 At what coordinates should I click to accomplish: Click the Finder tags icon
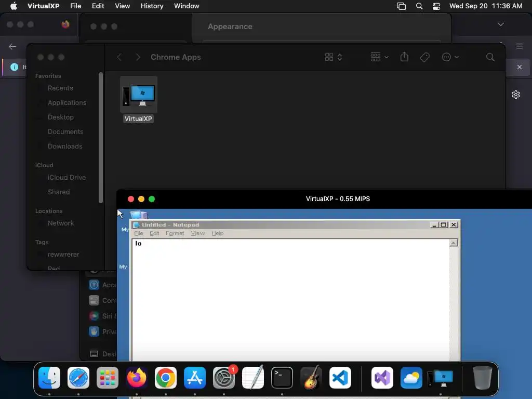tap(425, 57)
